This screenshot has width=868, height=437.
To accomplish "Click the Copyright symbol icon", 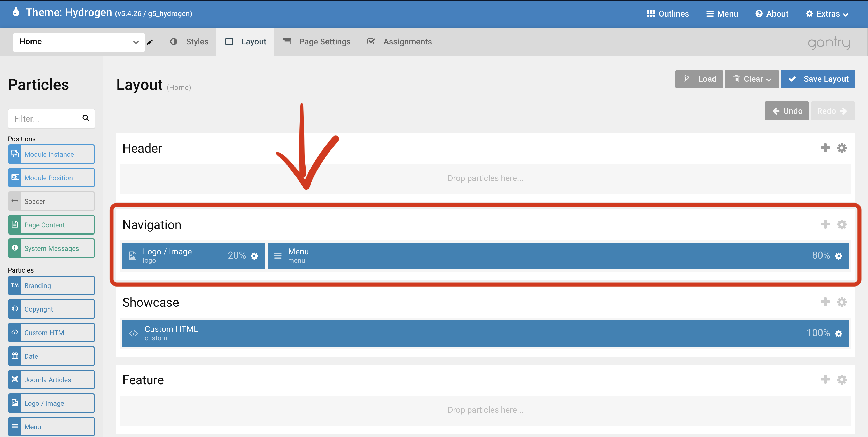I will [x=15, y=309].
